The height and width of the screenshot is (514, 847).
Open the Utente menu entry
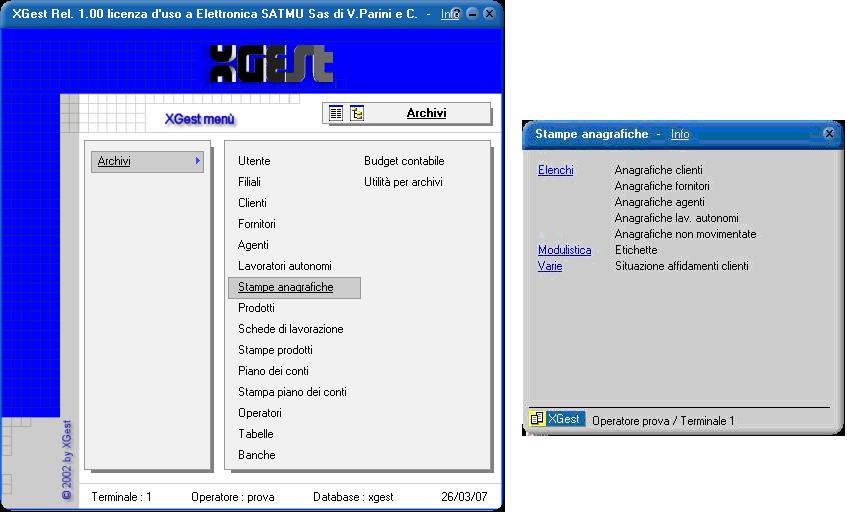(254, 161)
